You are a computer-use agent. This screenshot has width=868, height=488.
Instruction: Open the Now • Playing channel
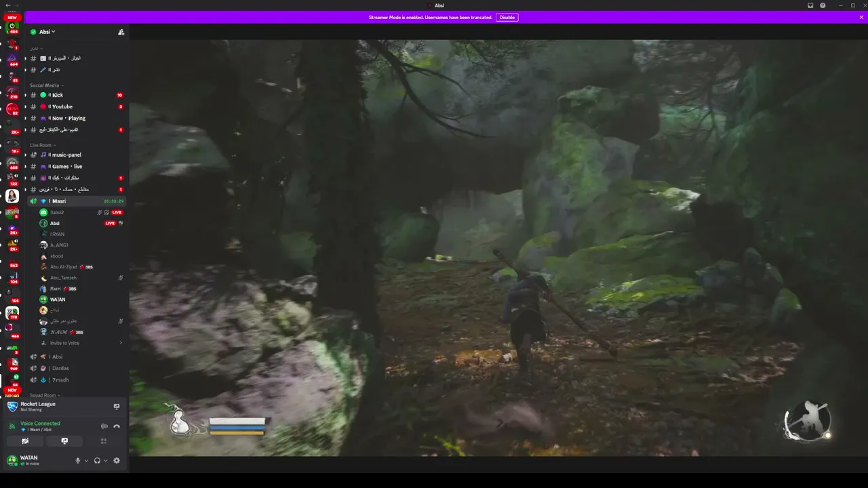(75, 118)
